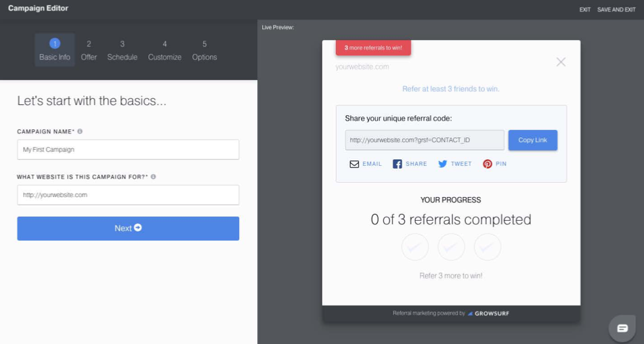This screenshot has height=344, width=644.
Task: Click the 'YOUR PROGRESS' heading
Action: [450, 200]
